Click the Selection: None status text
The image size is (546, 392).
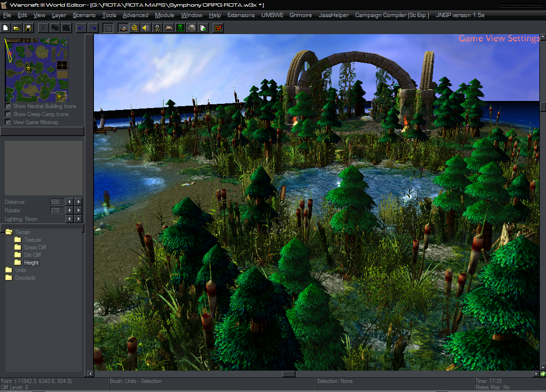click(x=334, y=381)
